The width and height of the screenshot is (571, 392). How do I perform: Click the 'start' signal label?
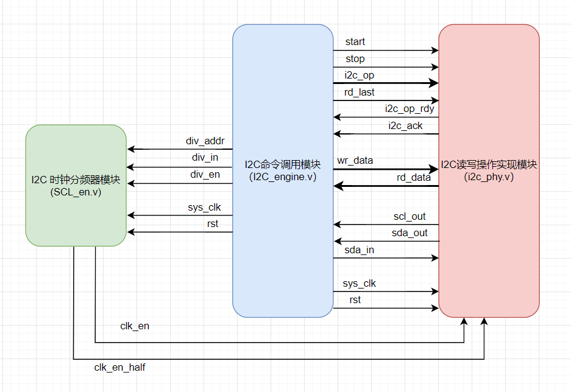[x=355, y=42]
